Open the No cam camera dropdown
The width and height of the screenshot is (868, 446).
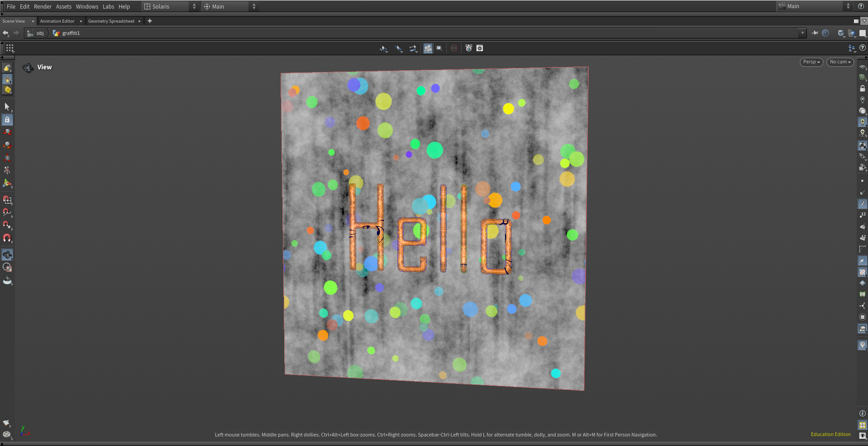coord(840,62)
